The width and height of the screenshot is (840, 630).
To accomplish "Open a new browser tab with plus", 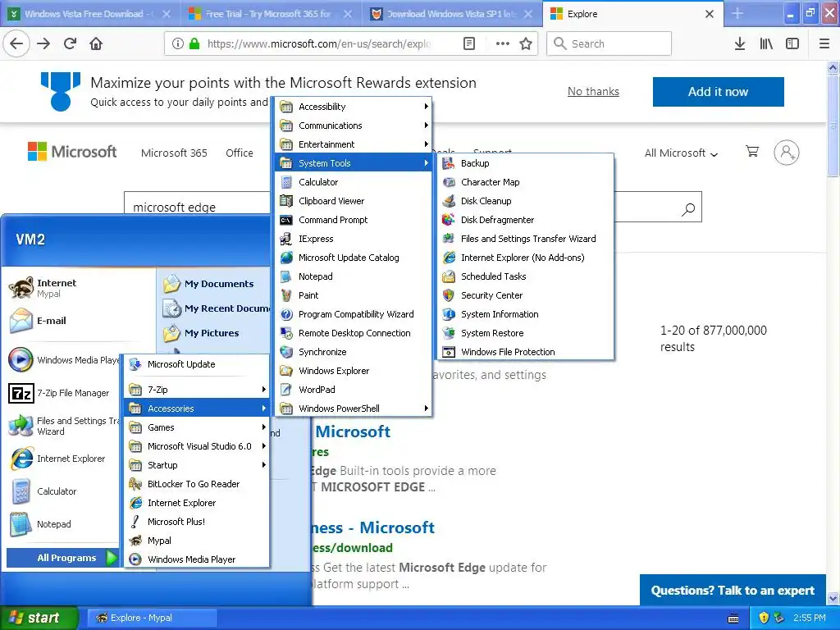I will tap(737, 14).
